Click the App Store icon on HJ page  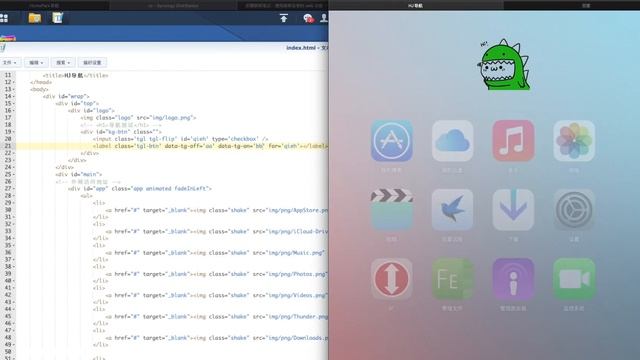[391, 141]
